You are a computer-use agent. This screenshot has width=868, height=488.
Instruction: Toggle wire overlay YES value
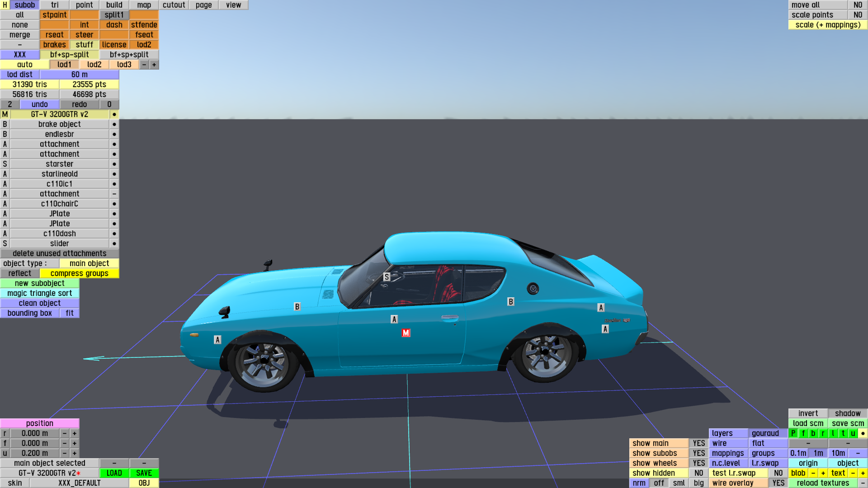click(x=778, y=483)
